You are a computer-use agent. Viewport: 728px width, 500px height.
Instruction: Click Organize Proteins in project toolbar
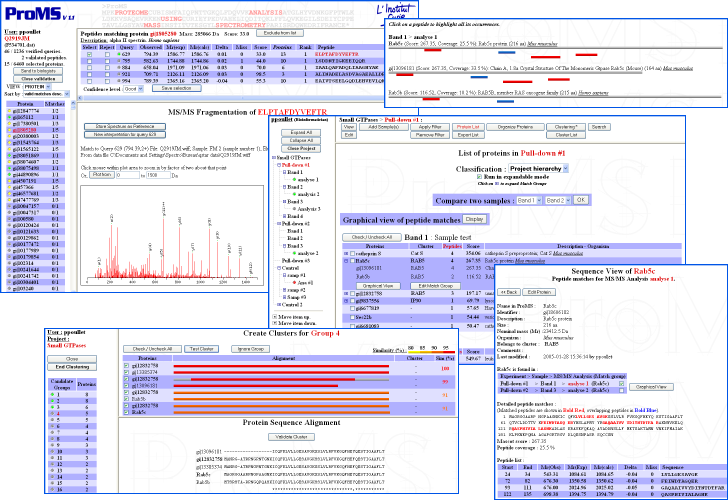click(515, 127)
